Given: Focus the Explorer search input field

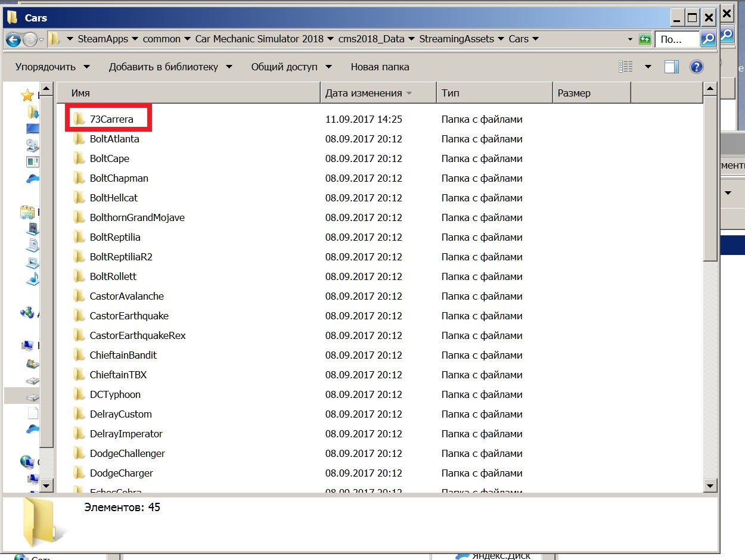Looking at the screenshot, I should pos(678,39).
